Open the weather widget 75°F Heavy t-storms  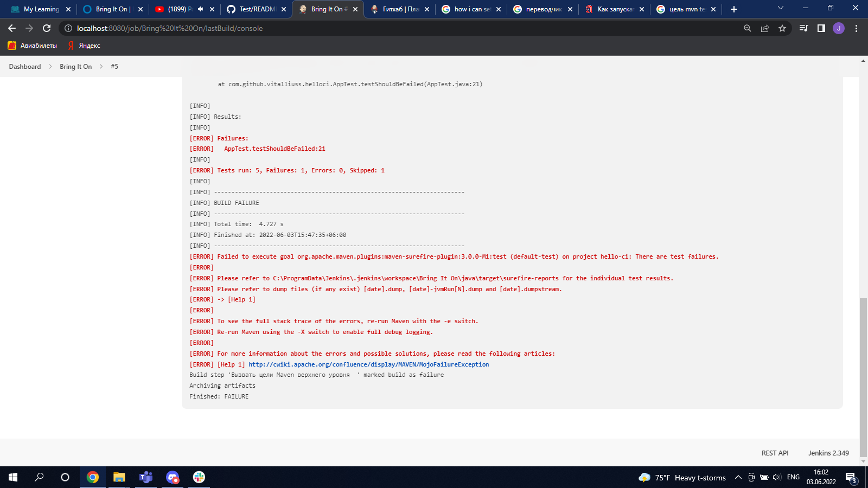[682, 478]
